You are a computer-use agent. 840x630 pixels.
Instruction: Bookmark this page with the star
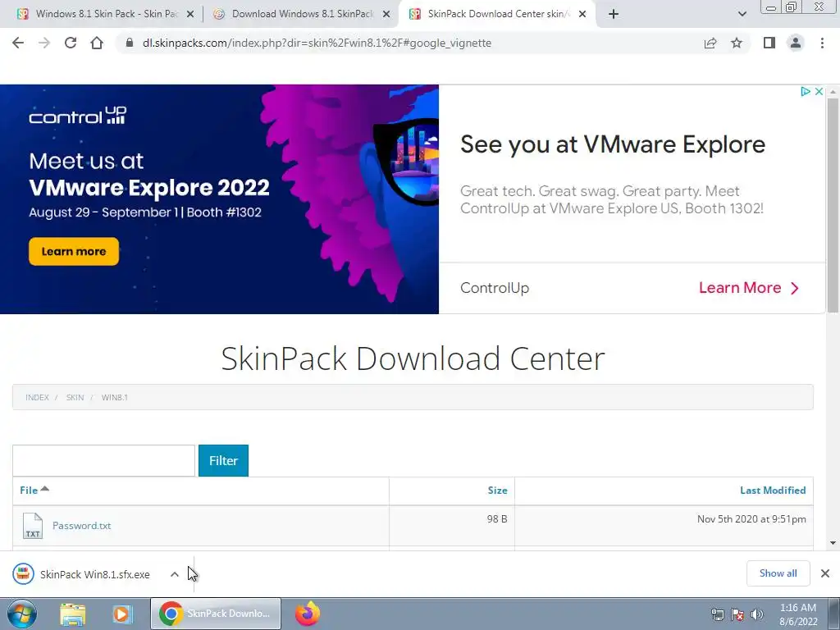(737, 43)
